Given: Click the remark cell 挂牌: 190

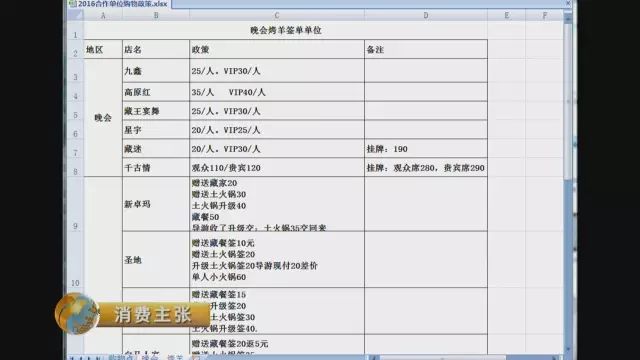Looking at the screenshot, I should (426, 149).
